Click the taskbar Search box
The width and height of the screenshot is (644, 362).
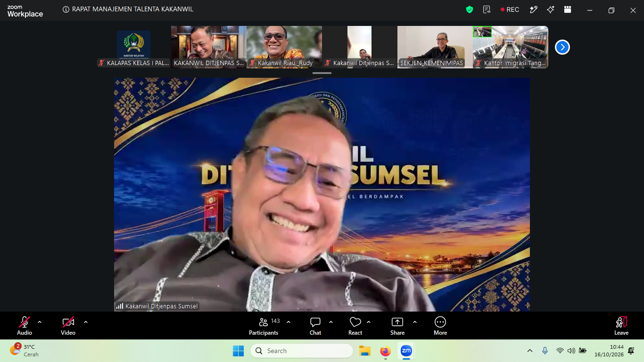click(302, 351)
